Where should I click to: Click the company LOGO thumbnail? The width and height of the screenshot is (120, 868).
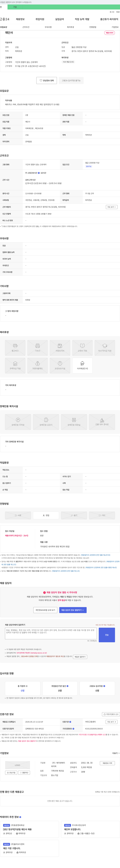pos(17,765)
